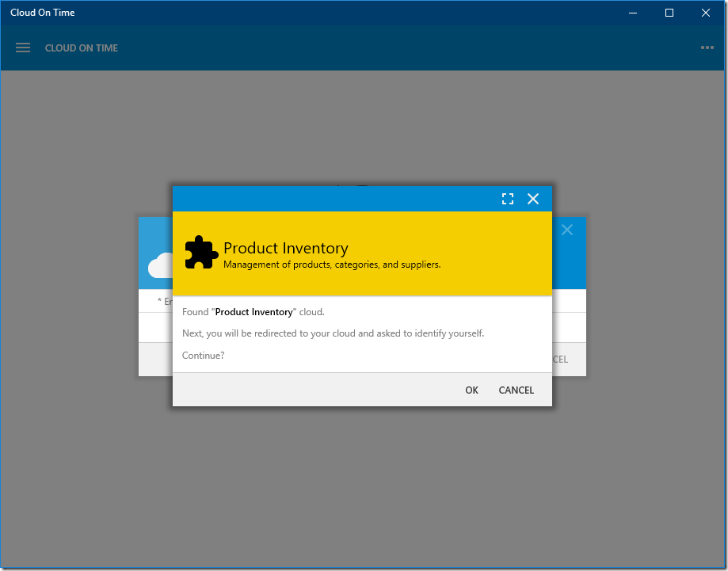The height and width of the screenshot is (571, 728).
Task: Expand the dialog to fullscreen
Action: tap(508, 199)
